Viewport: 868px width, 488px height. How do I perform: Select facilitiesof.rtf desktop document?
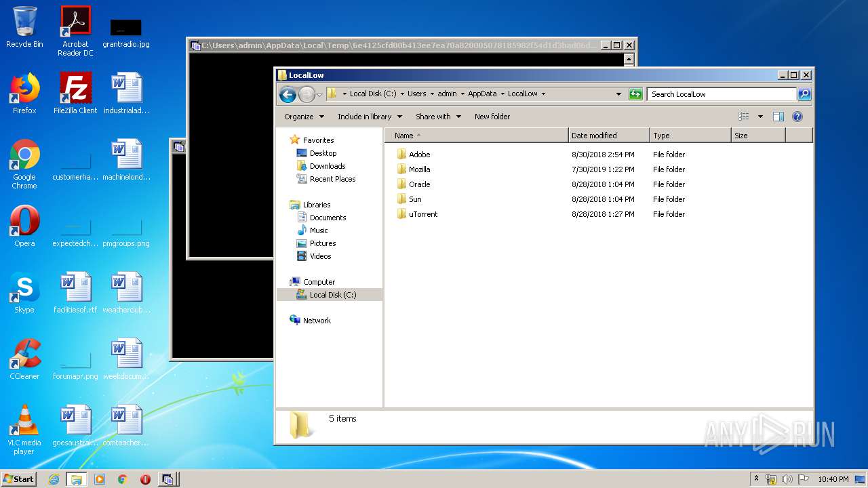pos(75,293)
